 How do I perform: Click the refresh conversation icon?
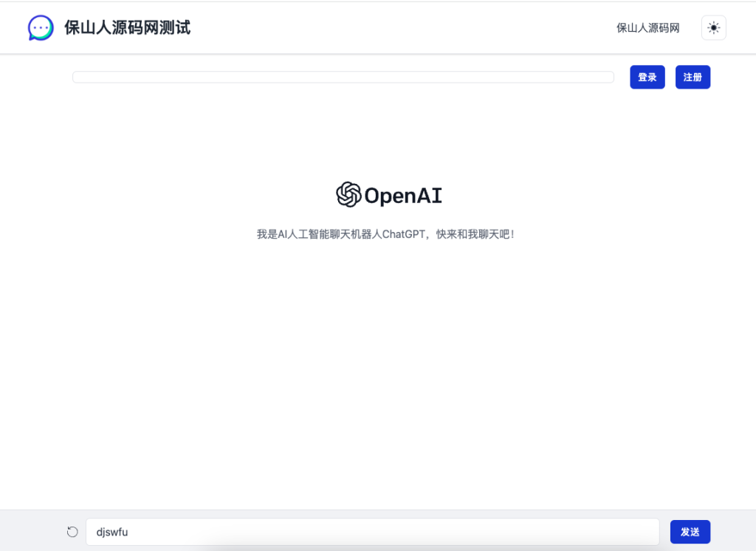[72, 532]
